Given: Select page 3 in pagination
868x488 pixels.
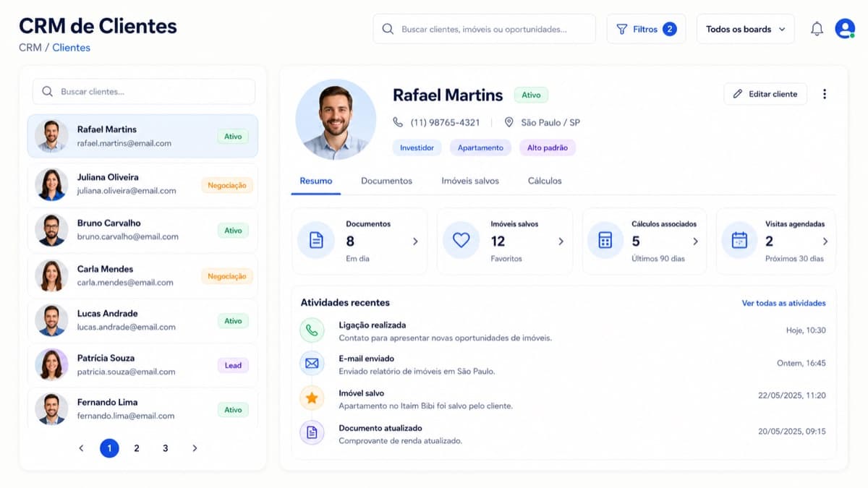Looking at the screenshot, I should point(165,448).
